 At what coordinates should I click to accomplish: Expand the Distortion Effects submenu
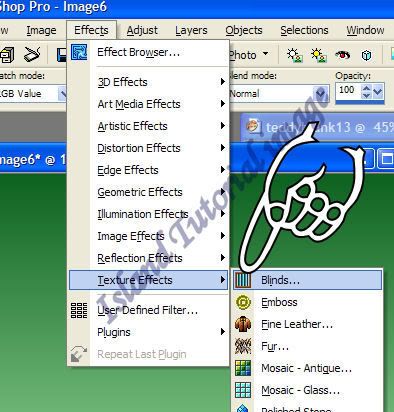148,148
